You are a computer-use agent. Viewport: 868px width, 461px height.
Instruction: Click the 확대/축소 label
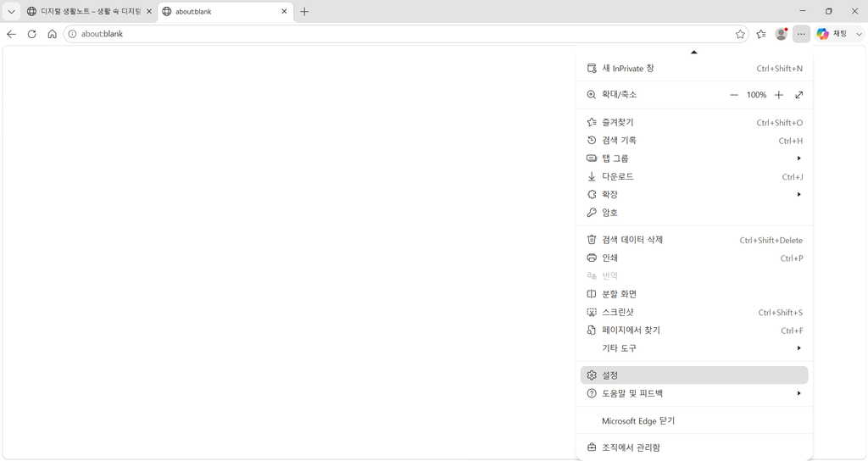(619, 95)
